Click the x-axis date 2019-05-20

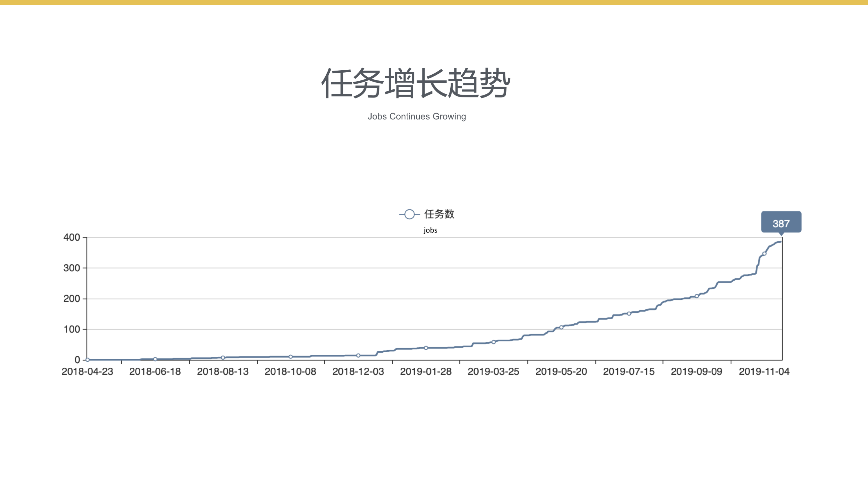click(x=561, y=372)
